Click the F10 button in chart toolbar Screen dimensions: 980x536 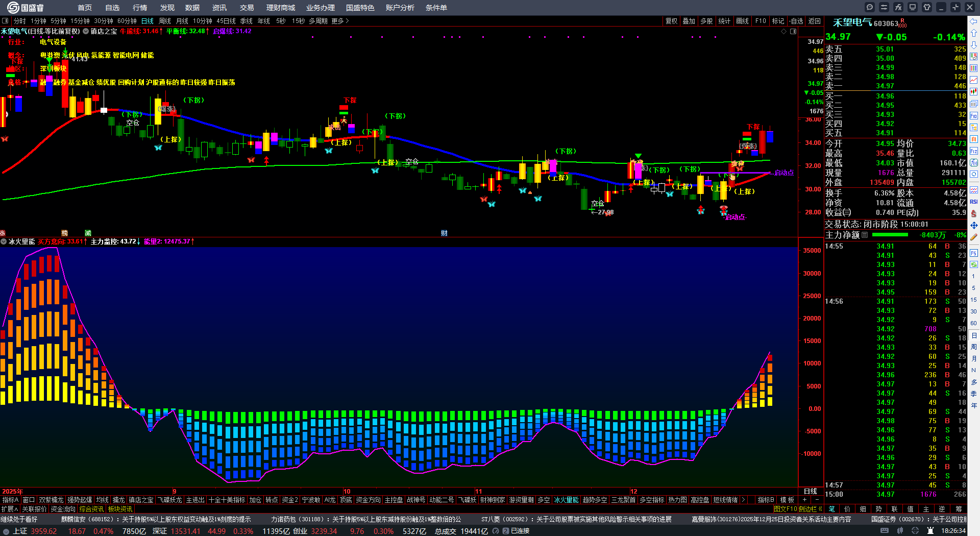(761, 21)
